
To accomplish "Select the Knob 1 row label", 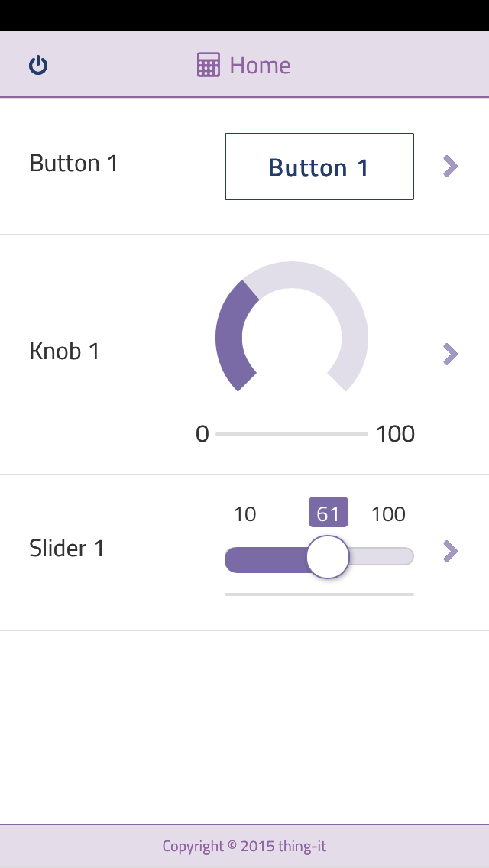I will click(x=65, y=351).
